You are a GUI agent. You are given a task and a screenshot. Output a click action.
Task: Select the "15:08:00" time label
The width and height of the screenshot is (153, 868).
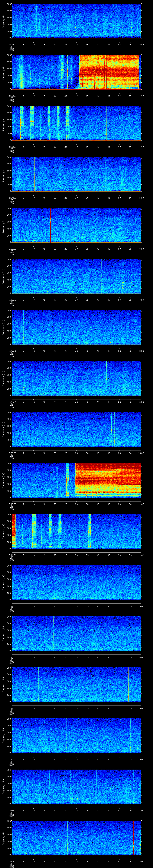(12, 402)
